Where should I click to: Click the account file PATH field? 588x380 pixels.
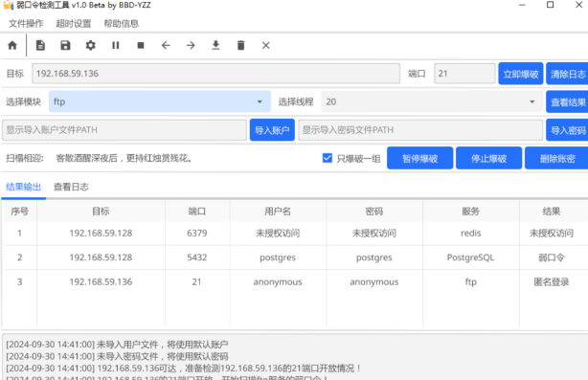(x=124, y=130)
